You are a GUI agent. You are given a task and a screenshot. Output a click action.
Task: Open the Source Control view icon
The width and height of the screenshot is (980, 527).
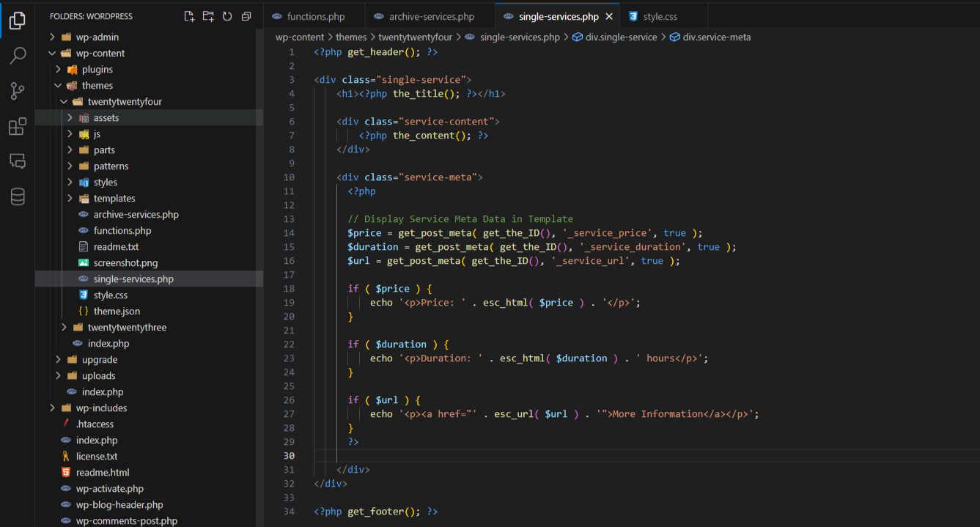pos(18,91)
